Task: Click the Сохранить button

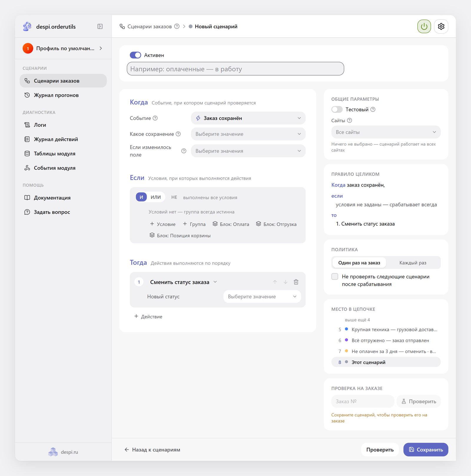Action: 426,450
